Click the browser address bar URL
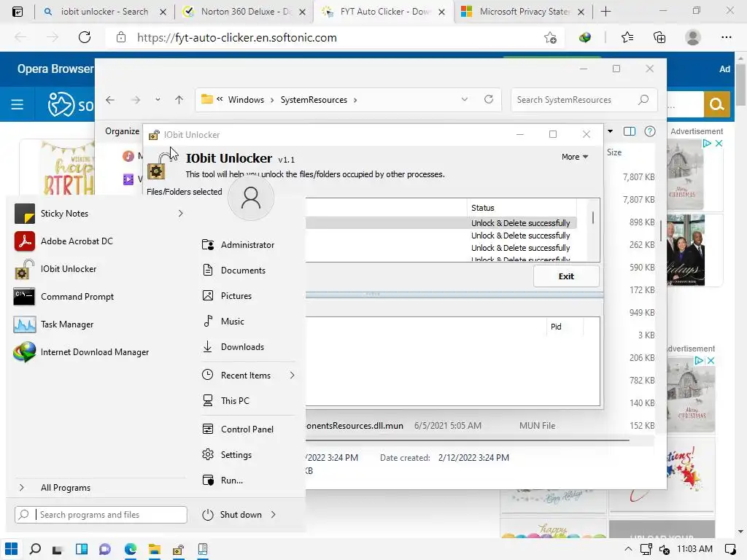Screen dimensions: 747x560 pyautogui.click(x=237, y=38)
